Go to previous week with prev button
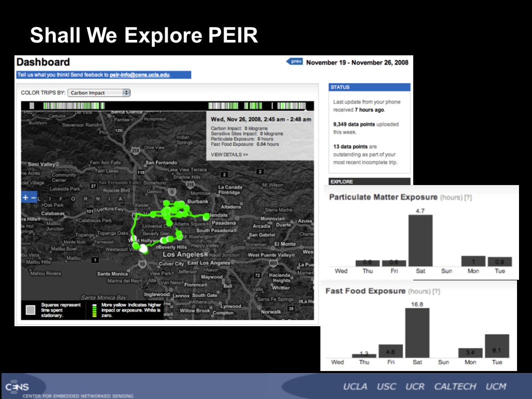The width and height of the screenshot is (532, 399). (x=294, y=61)
